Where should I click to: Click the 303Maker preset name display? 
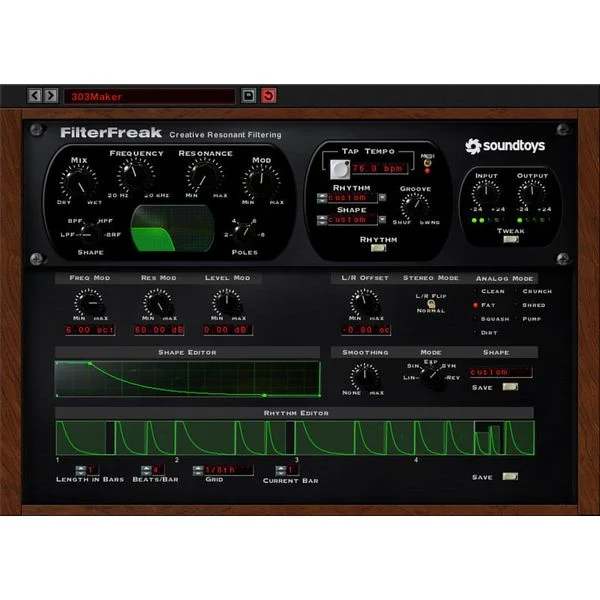click(150, 96)
